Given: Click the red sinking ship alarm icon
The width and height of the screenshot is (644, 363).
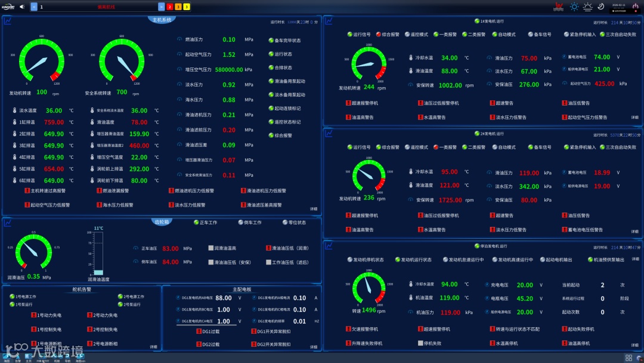Looking at the screenshot, I should [x=558, y=7].
